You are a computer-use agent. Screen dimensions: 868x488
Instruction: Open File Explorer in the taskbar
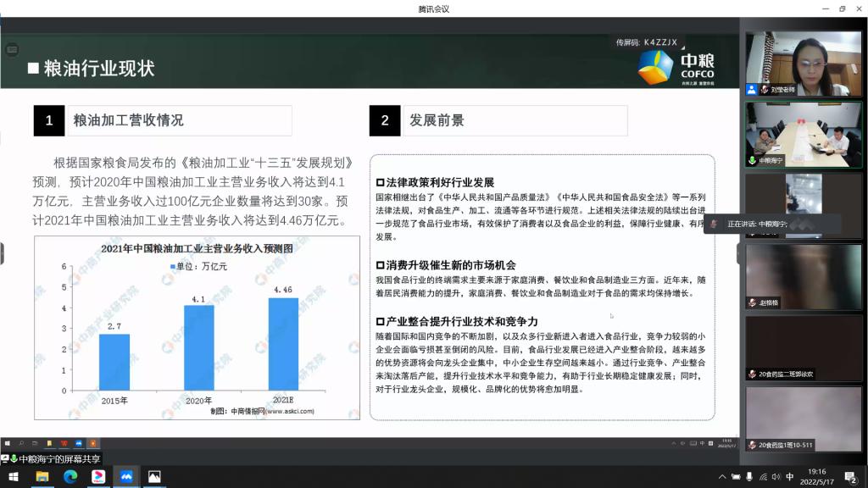[42, 476]
